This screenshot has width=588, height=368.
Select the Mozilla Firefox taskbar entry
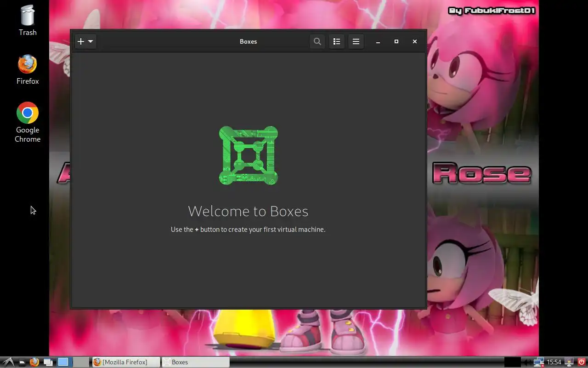click(x=126, y=362)
